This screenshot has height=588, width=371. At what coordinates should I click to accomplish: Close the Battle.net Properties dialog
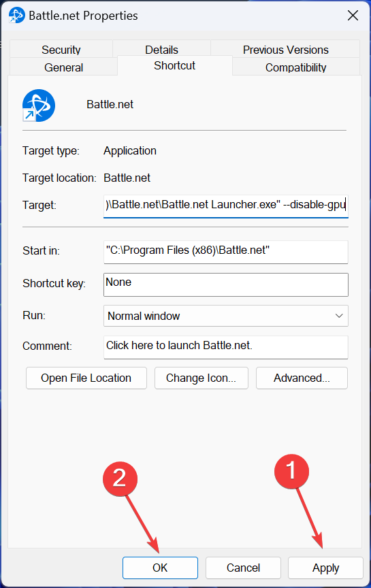pyautogui.click(x=353, y=16)
